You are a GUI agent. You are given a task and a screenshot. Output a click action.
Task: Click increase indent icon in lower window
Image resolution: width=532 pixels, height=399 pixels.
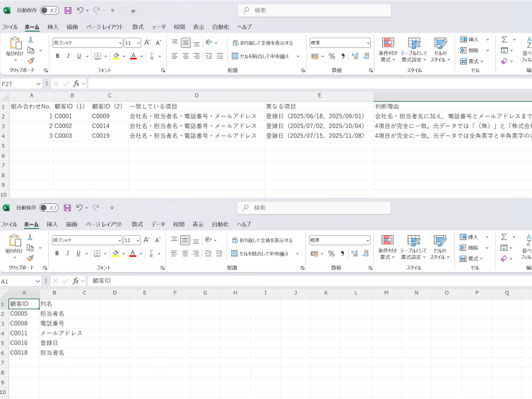[219, 254]
